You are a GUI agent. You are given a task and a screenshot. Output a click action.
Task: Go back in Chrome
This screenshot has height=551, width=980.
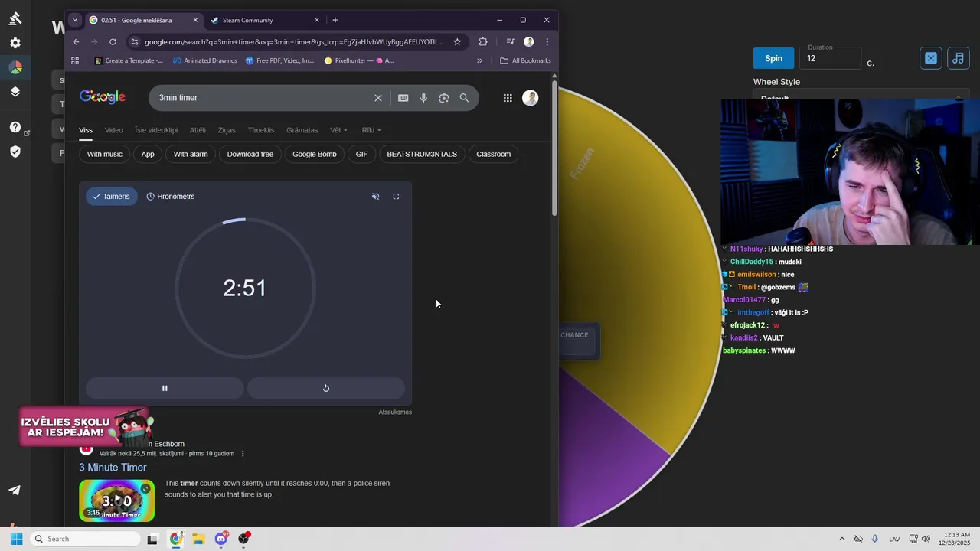76,42
